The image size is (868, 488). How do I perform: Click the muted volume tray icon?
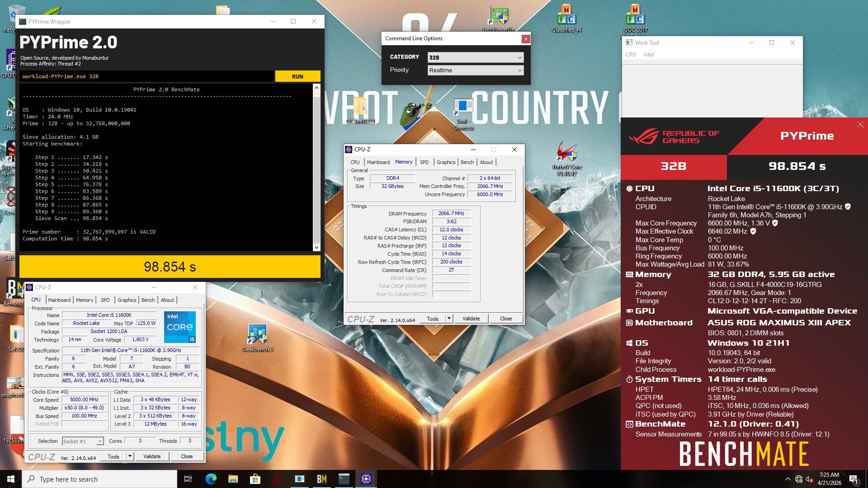pyautogui.click(x=810, y=479)
